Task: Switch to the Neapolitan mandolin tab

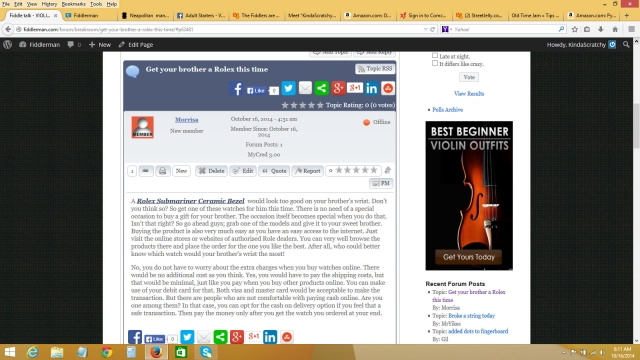Action: click(145, 16)
